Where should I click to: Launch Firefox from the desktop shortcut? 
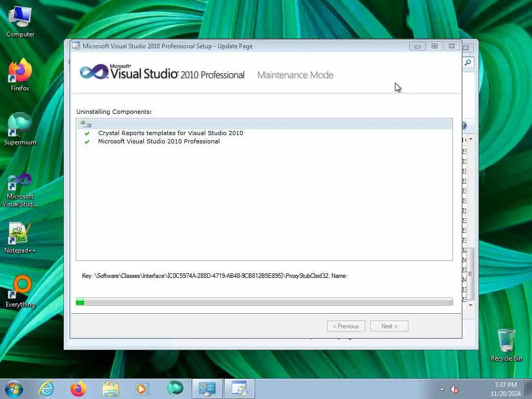point(20,75)
